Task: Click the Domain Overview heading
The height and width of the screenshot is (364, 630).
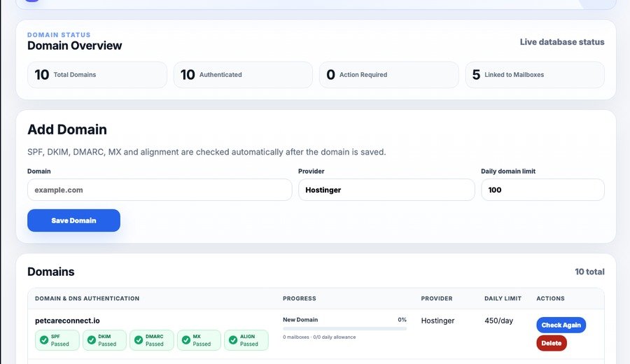Action: pyautogui.click(x=74, y=45)
